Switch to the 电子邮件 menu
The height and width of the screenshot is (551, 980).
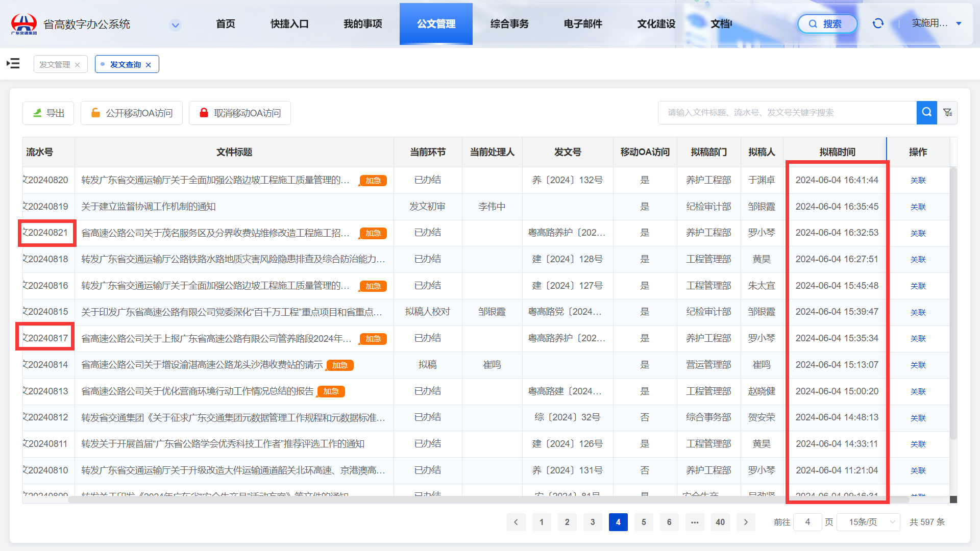coord(583,24)
